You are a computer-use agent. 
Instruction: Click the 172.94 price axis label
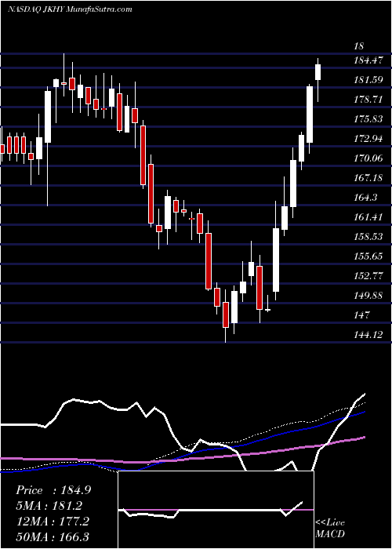pyautogui.click(x=368, y=139)
